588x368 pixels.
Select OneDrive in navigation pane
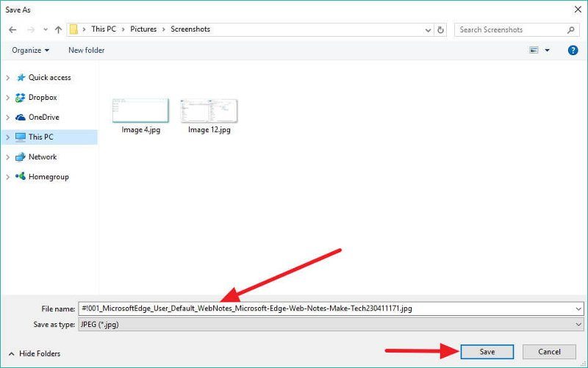43,118
